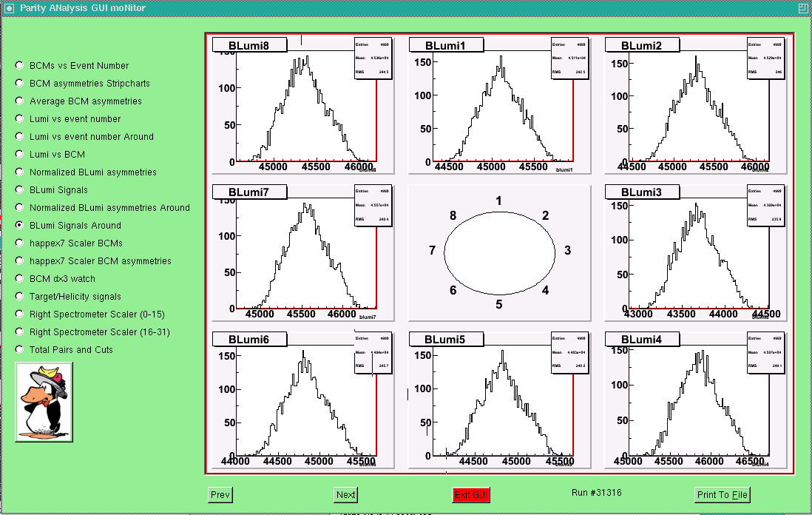Select Target/Helicity signals radio button
This screenshot has width=812, height=515.
[x=20, y=296]
